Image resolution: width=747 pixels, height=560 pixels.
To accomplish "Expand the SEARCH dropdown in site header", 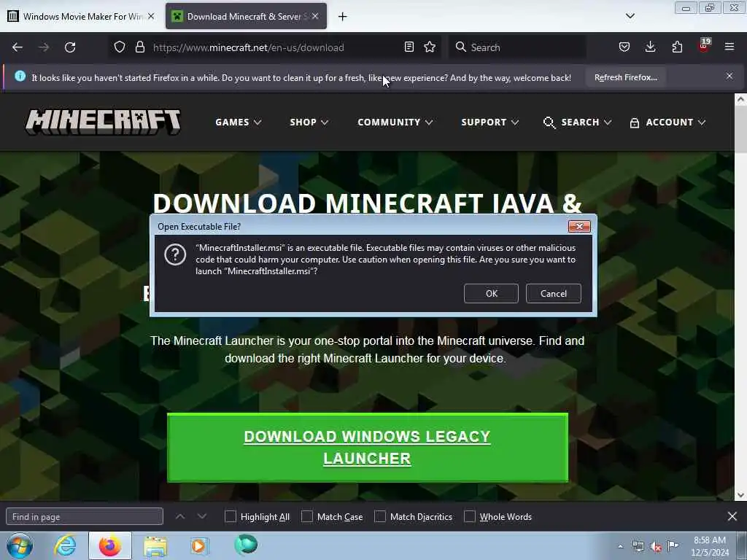I will pos(578,122).
